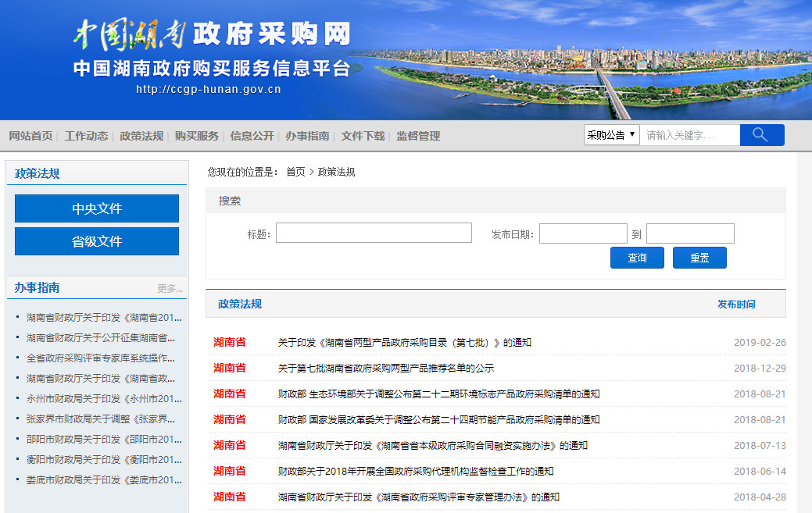This screenshot has width=812, height=513.
Task: Open 网站首页 in the navigation bar
Action: pyautogui.click(x=30, y=136)
